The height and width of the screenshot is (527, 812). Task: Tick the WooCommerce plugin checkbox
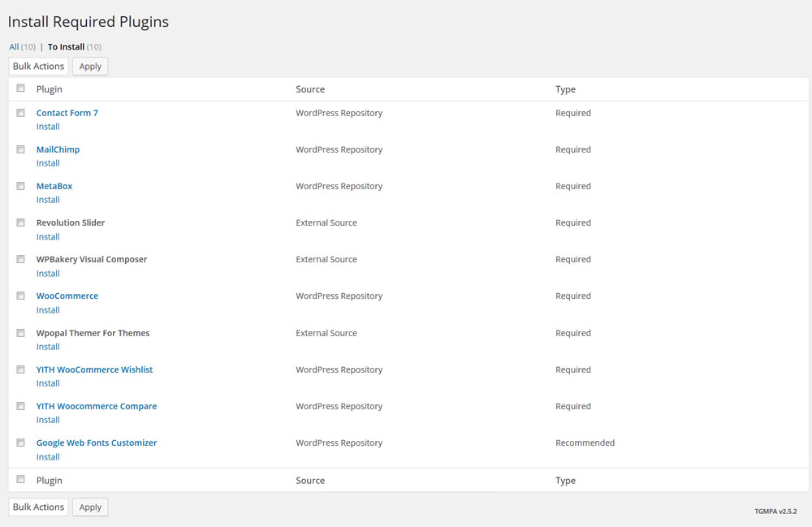[x=20, y=296]
